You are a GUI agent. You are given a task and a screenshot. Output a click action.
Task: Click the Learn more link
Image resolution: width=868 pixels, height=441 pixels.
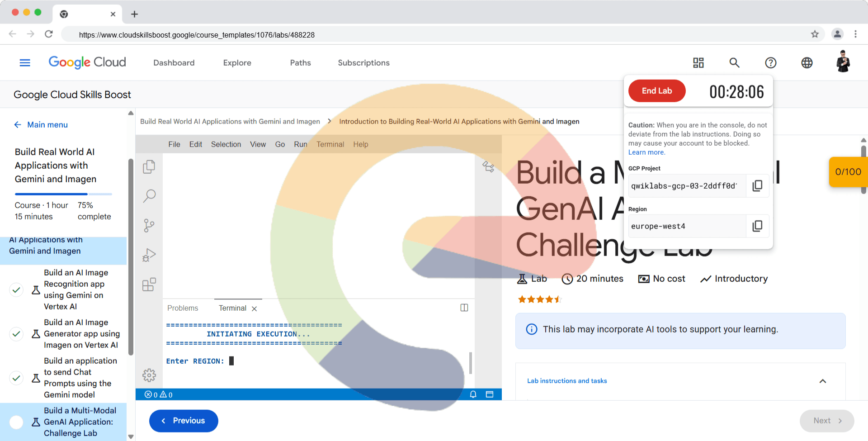click(x=646, y=152)
